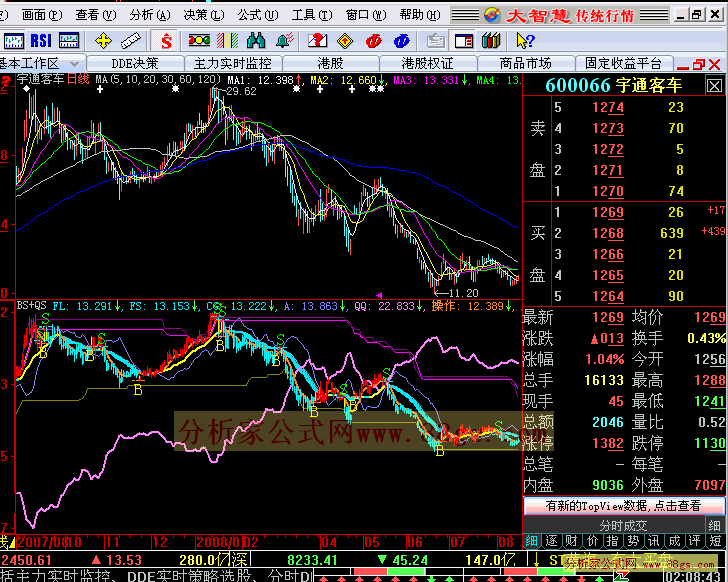Open the alarm bell alert tool
The width and height of the screenshot is (728, 582).
(285, 41)
